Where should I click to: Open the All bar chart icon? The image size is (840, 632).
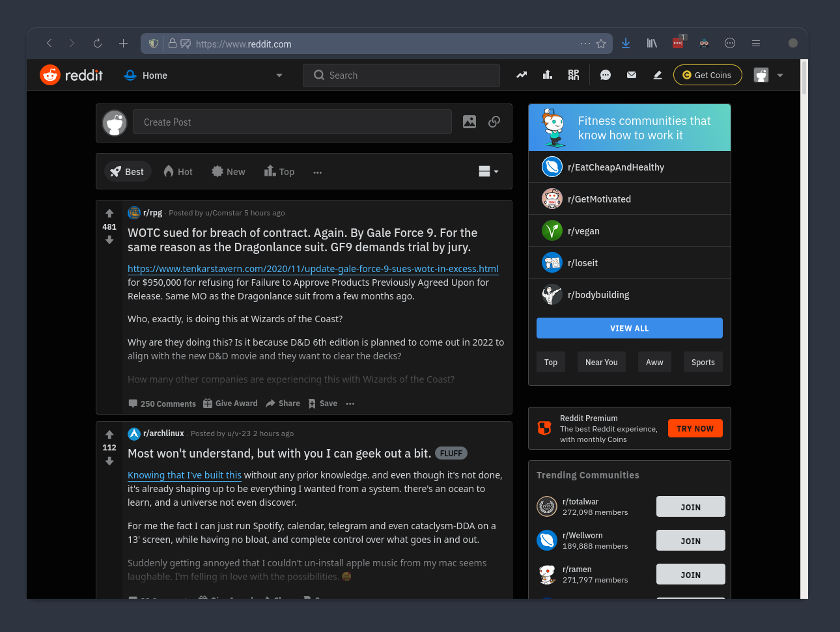coord(548,75)
